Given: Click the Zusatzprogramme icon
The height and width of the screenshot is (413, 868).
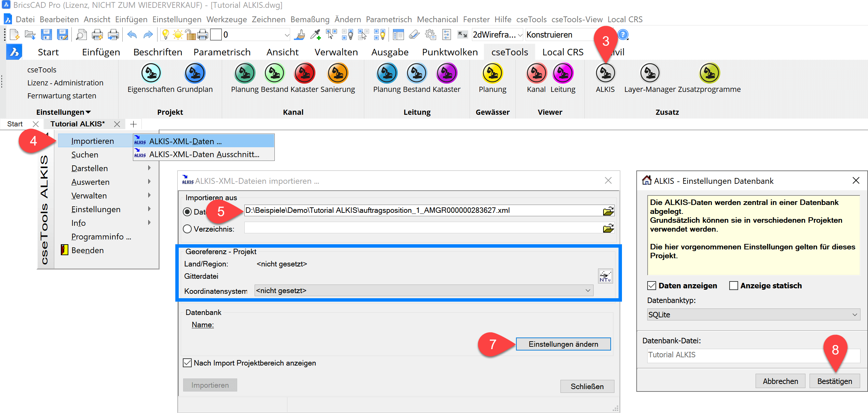Looking at the screenshot, I should (709, 73).
